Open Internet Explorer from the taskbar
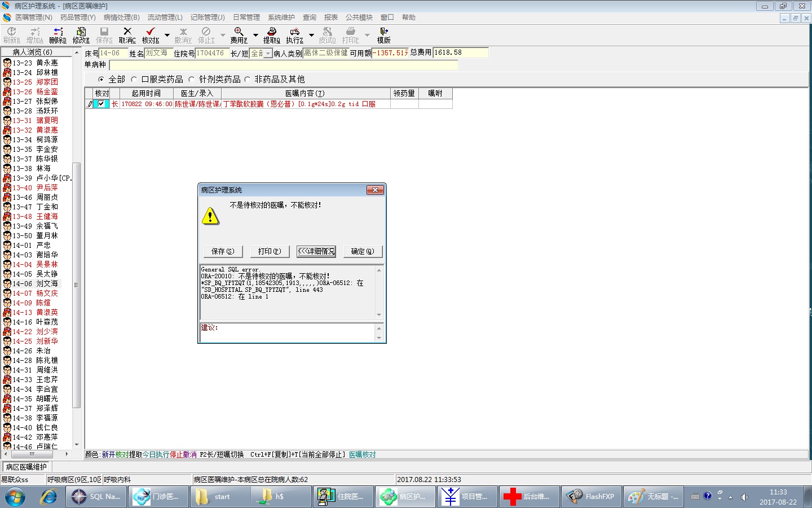Viewport: 812px width, 508px height. click(x=48, y=497)
